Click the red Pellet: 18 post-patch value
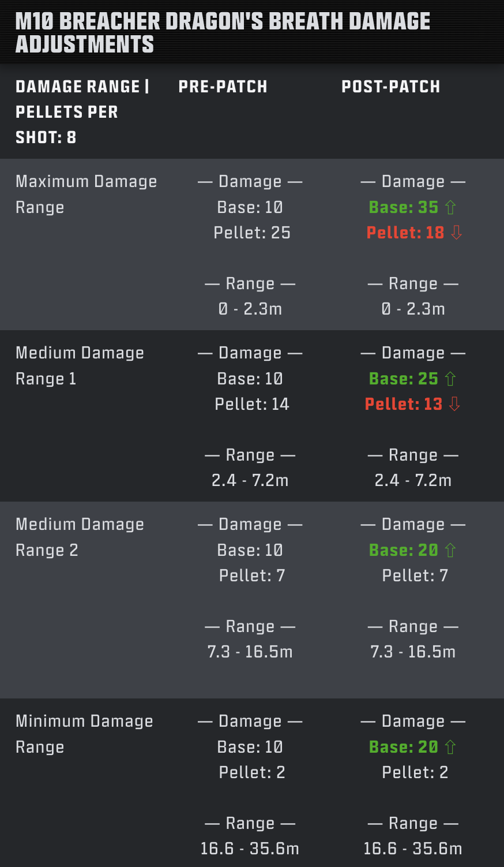The image size is (504, 867). click(x=405, y=233)
